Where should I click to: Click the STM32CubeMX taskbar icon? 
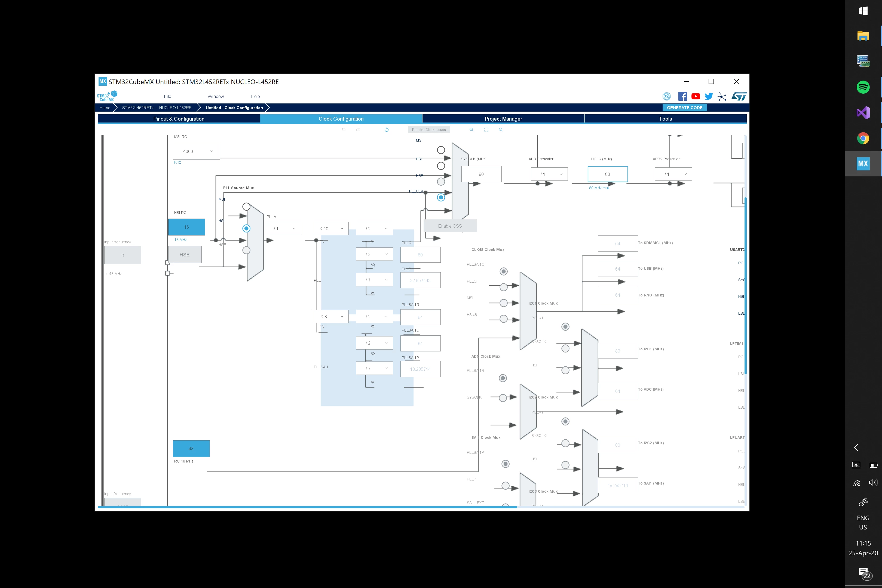[x=863, y=164]
